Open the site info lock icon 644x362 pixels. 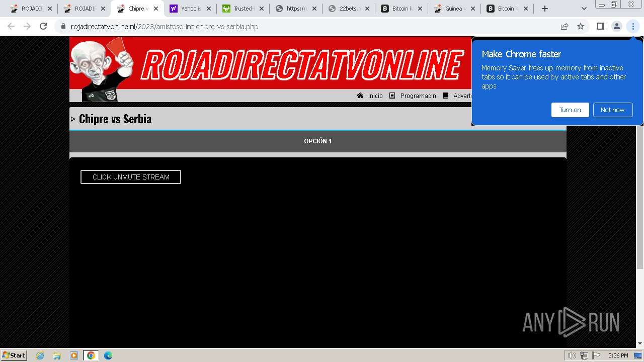[63, 27]
